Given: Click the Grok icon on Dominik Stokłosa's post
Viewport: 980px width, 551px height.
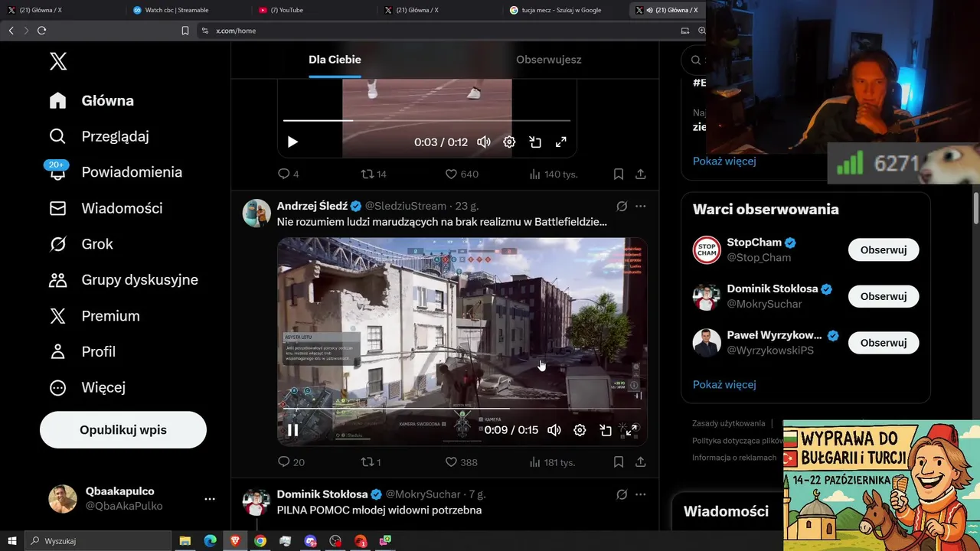Looking at the screenshot, I should [x=622, y=494].
